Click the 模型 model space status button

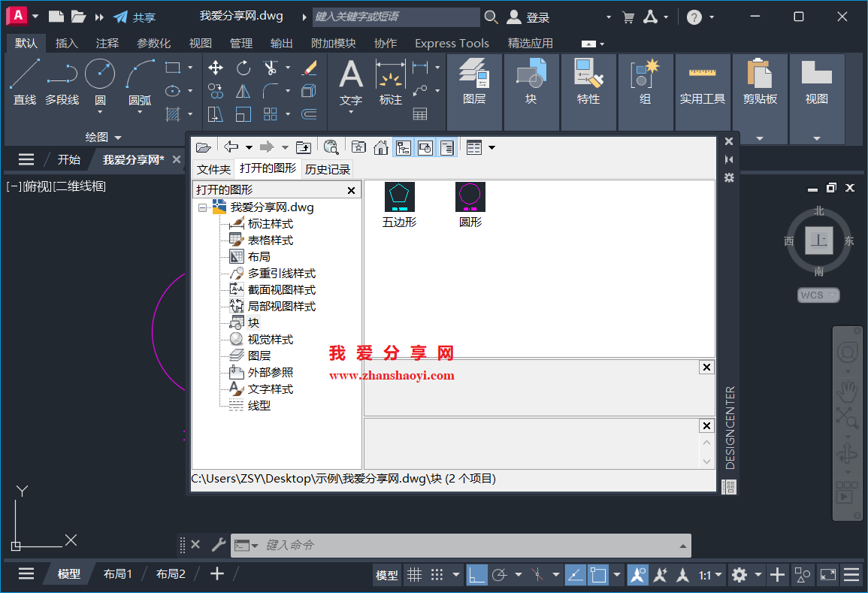pos(386,575)
